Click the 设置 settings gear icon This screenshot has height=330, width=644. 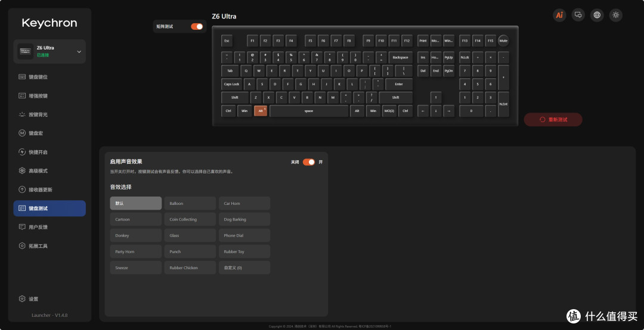click(22, 299)
